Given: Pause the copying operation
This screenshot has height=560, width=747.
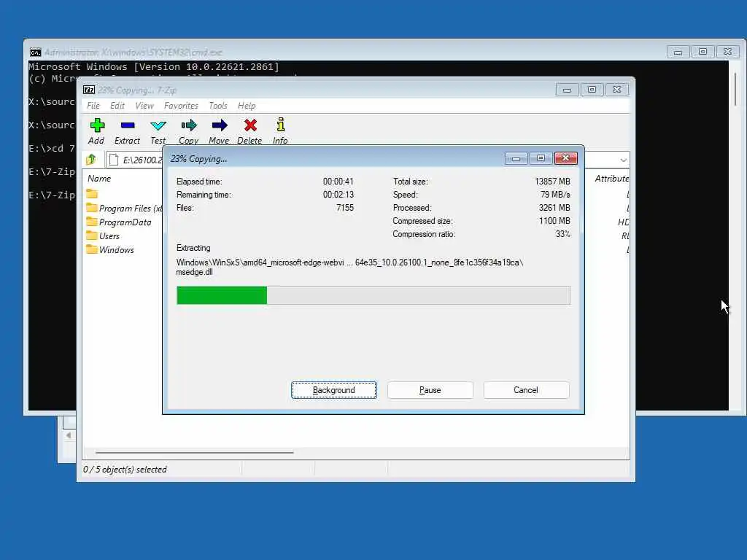Looking at the screenshot, I should pyautogui.click(x=430, y=390).
